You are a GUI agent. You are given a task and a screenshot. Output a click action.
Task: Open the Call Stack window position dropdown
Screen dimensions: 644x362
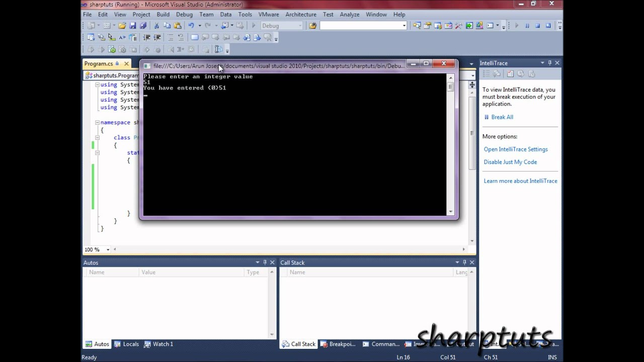(x=457, y=262)
